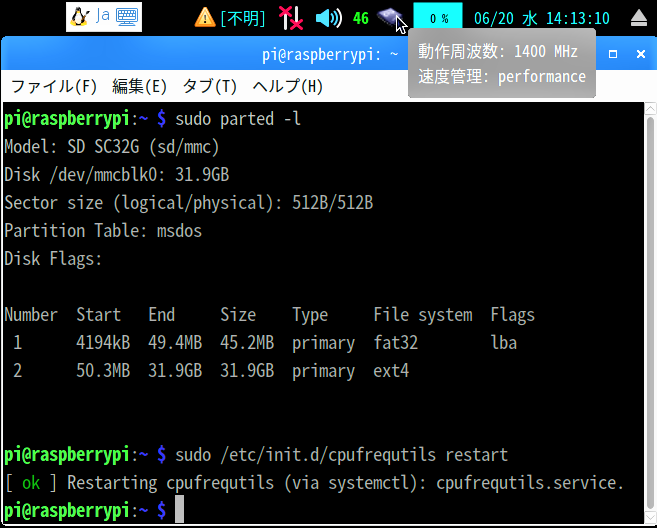The height and width of the screenshot is (528, 657).
Task: Click the 'sudo parted -l' command text
Action: coord(238,119)
